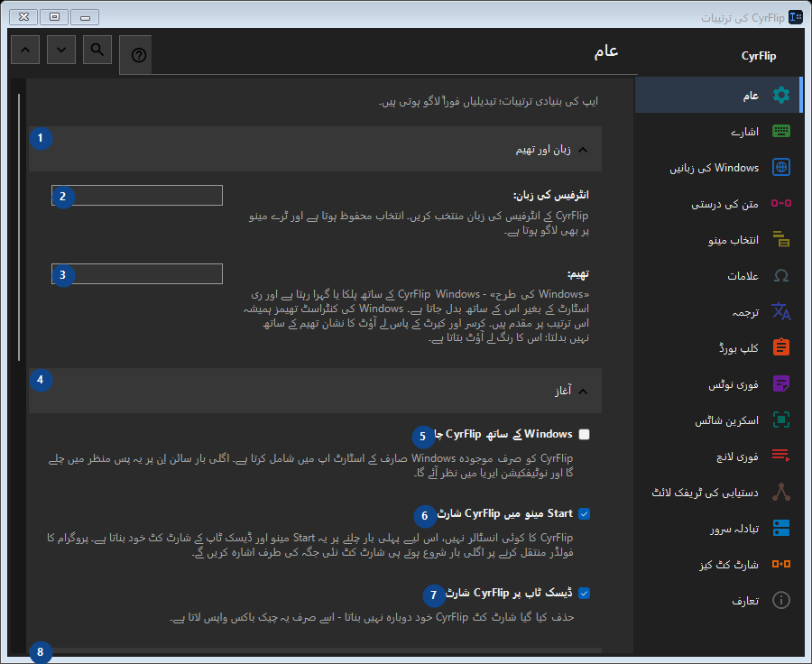Viewport: 812px width, 664px height.
Task: Open help with the question mark icon
Action: click(x=135, y=55)
